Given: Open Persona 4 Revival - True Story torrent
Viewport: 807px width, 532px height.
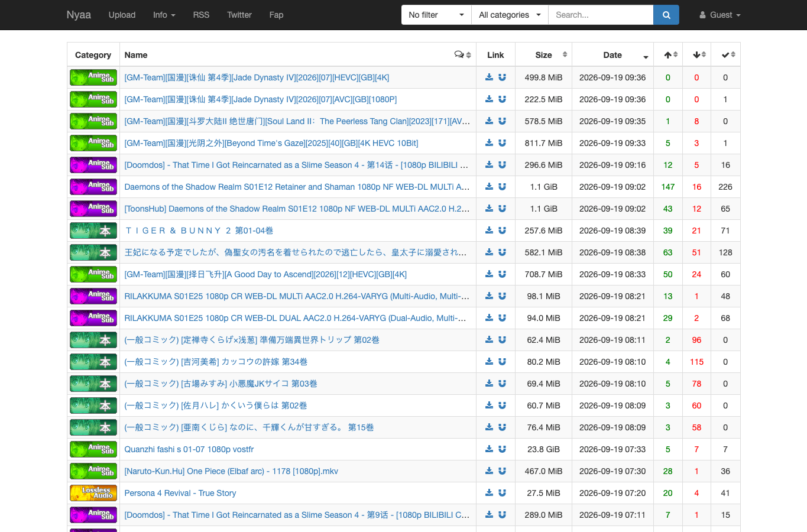Looking at the screenshot, I should click(x=180, y=493).
